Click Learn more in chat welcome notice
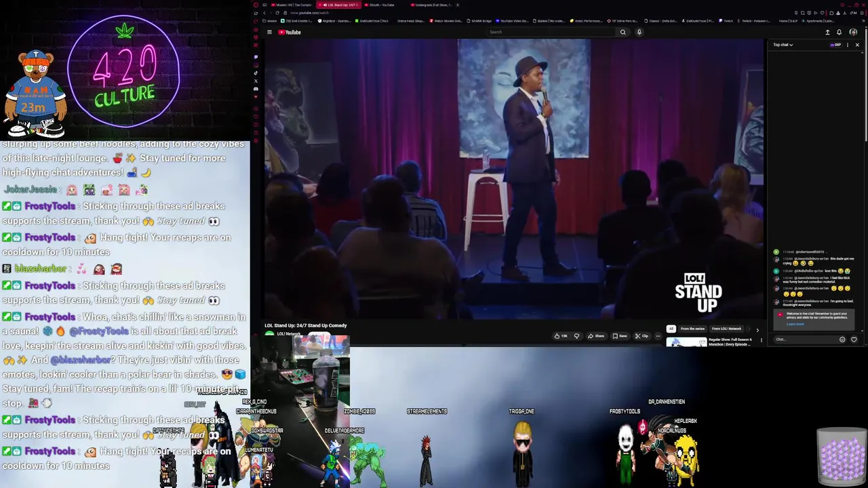868x488 pixels. point(795,324)
